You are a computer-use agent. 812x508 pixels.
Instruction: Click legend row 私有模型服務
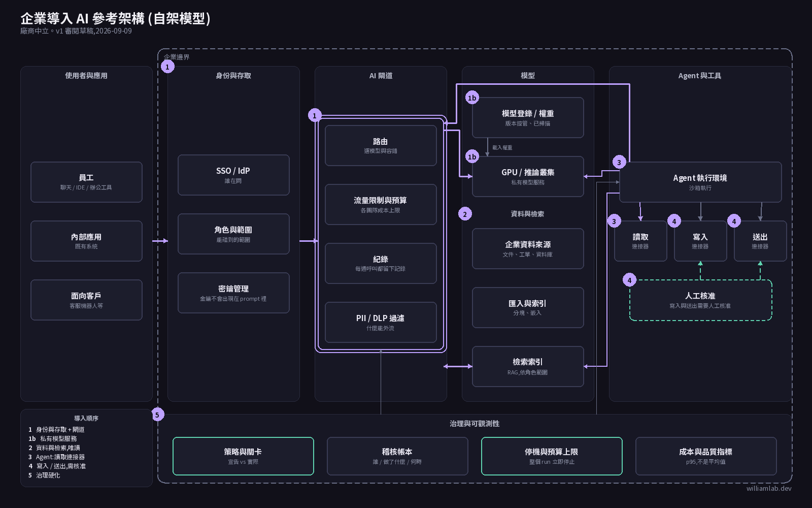tap(52, 438)
